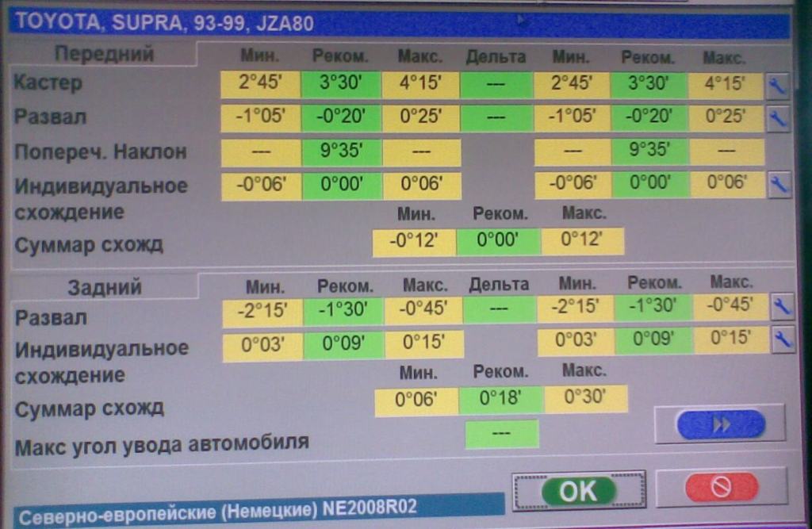Switch to the Передний tab
This screenshot has height=529, width=812.
coord(104,55)
